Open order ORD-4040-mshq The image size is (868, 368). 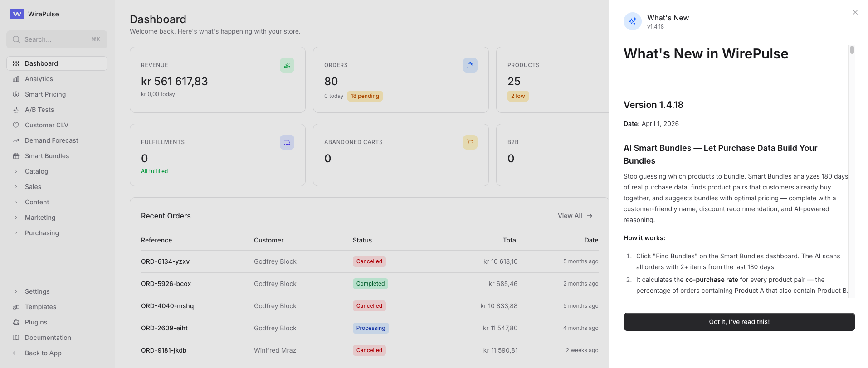click(167, 306)
